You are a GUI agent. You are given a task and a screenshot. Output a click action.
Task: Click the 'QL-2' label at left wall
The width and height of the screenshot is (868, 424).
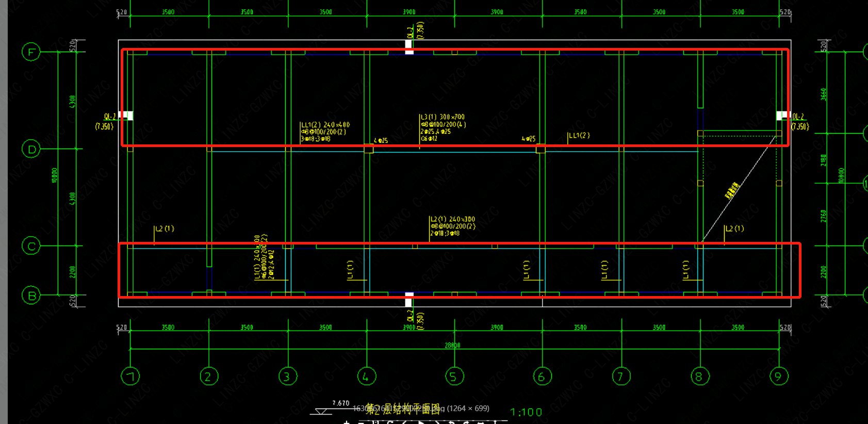point(110,117)
